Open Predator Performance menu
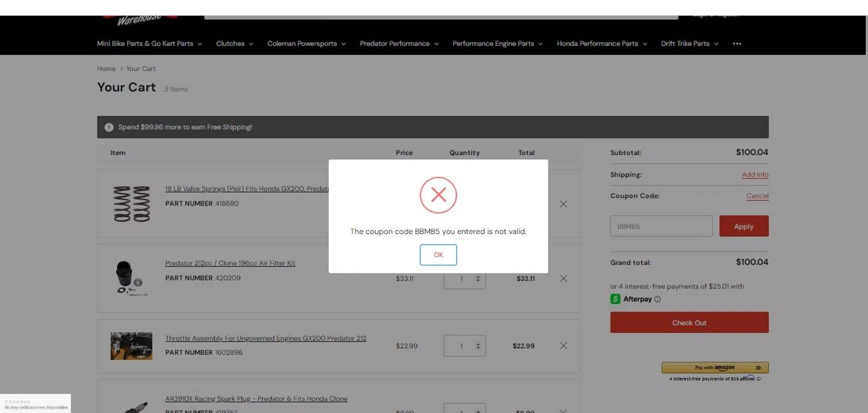Screen dimensions: 868x413 [395, 43]
